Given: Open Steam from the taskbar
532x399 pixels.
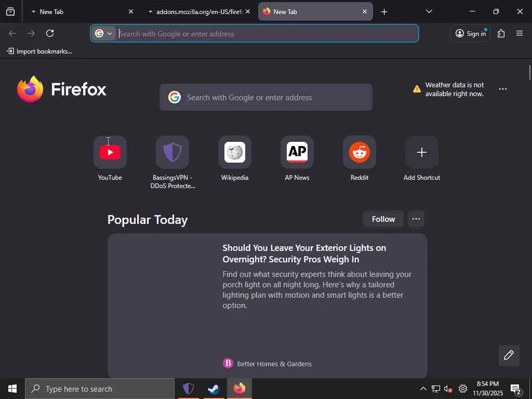Looking at the screenshot, I should (214, 389).
